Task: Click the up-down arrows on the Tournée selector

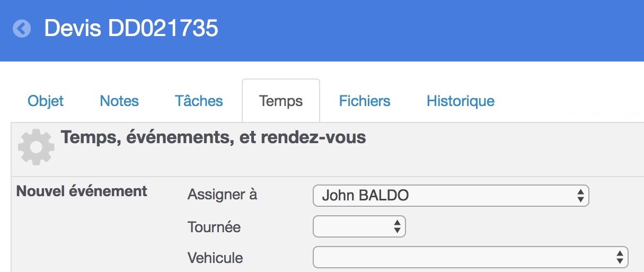Action: point(397,226)
